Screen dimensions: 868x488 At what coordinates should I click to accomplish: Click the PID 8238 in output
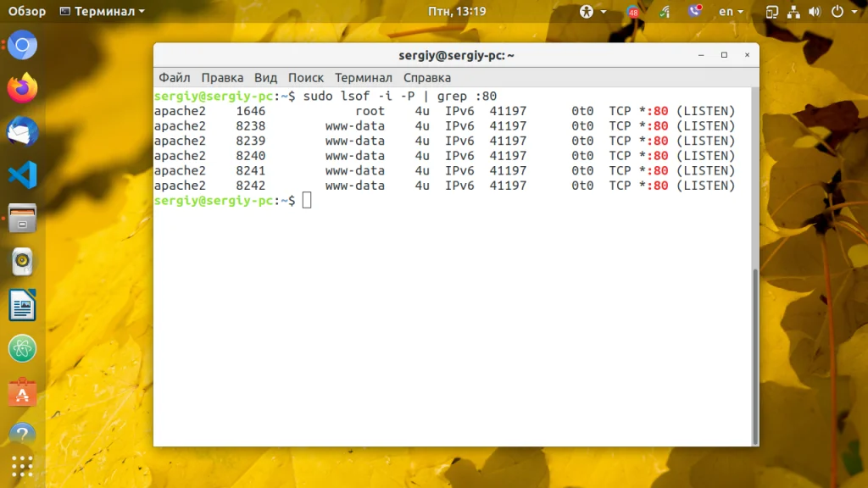pos(251,125)
